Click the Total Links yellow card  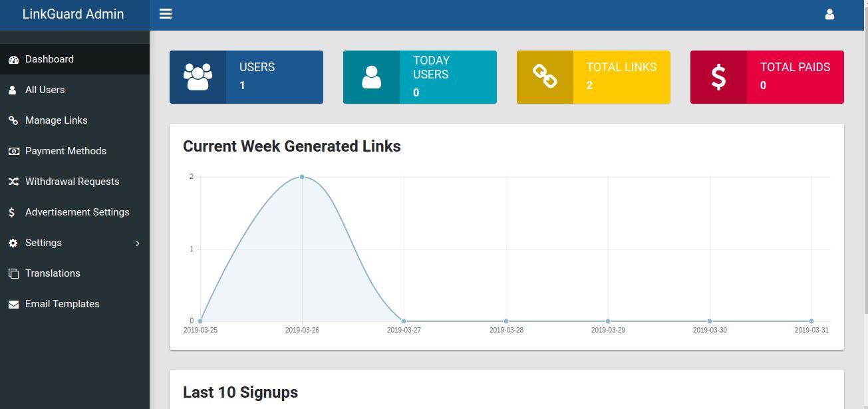(593, 77)
